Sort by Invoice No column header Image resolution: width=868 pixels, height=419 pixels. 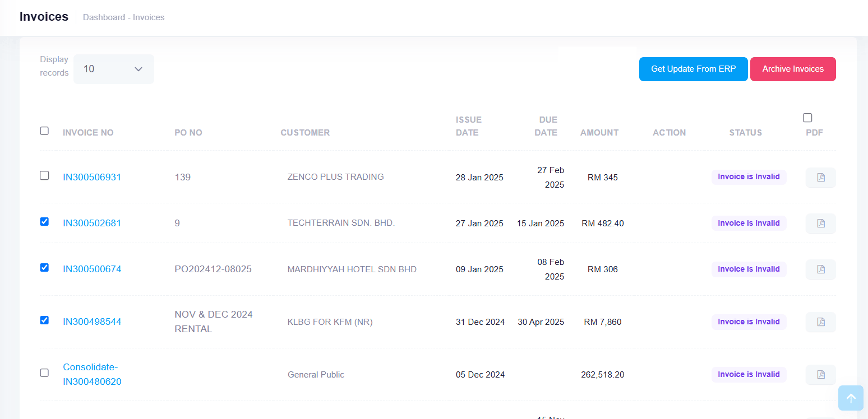point(88,133)
